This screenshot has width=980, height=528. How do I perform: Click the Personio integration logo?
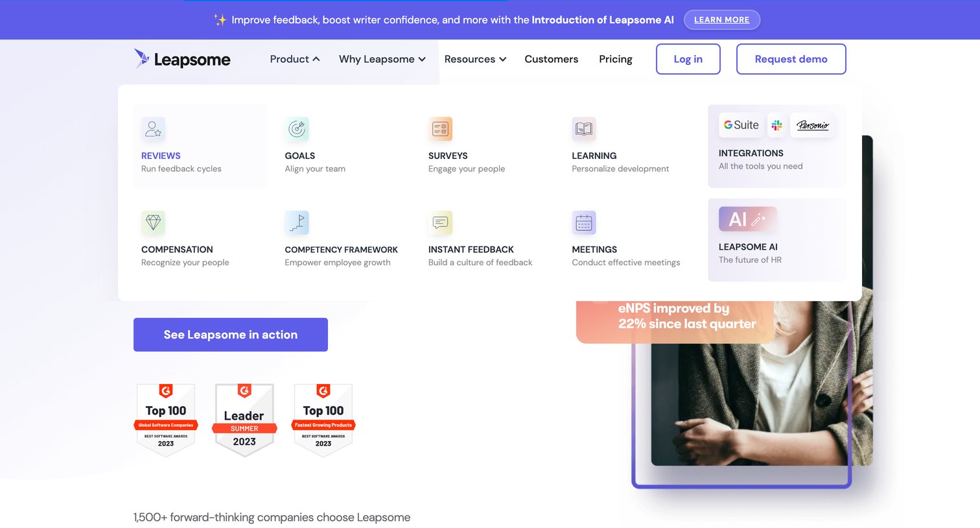[813, 125]
